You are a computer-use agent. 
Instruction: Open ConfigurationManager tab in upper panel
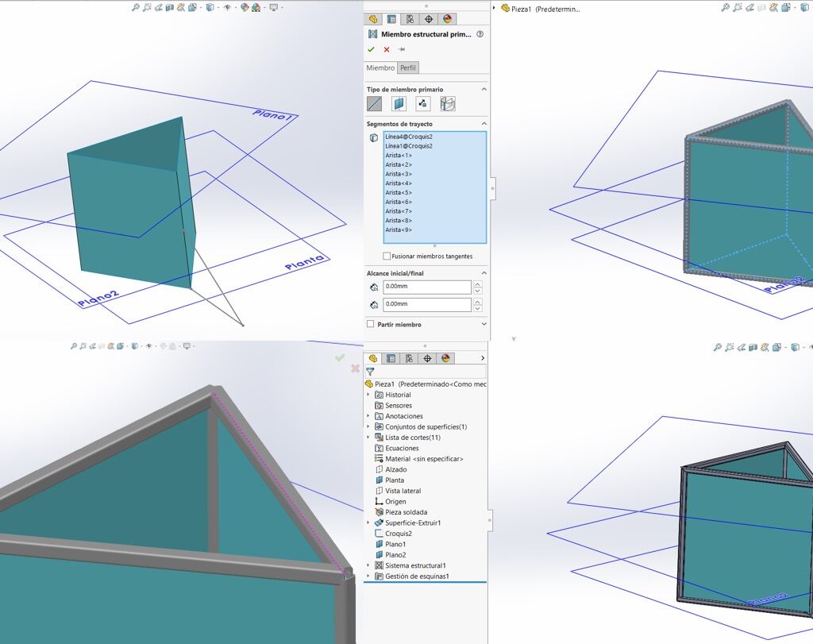pyautogui.click(x=410, y=19)
